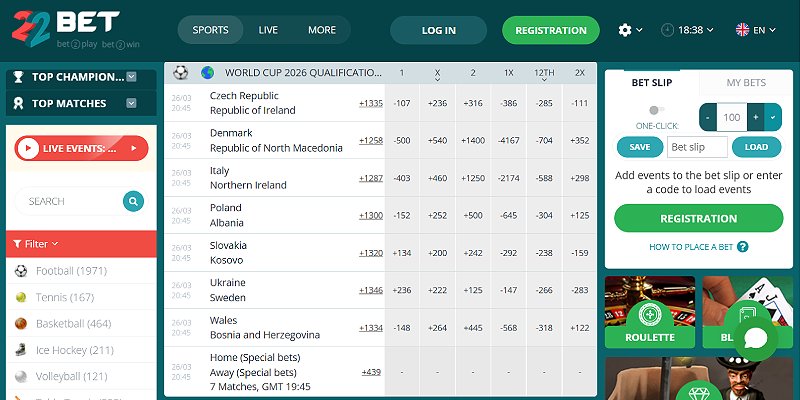Click the stake amount field showing 100
This screenshot has height=400, width=800.
(732, 117)
